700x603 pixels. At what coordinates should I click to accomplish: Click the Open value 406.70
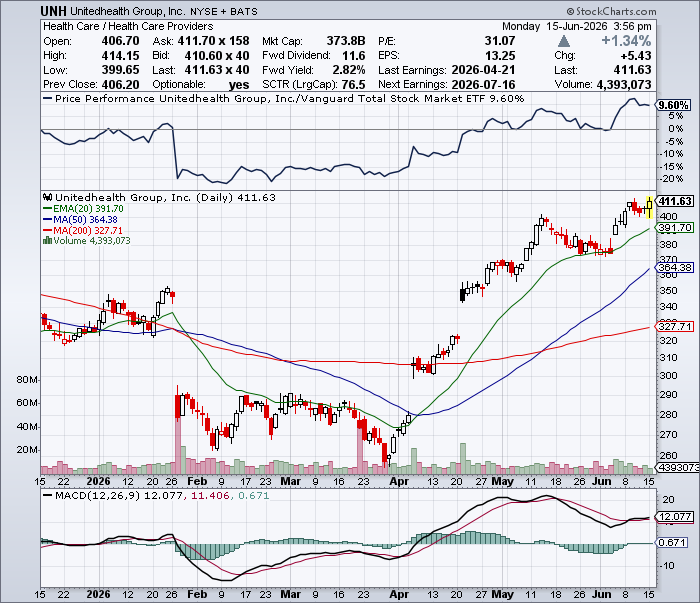click(121, 41)
